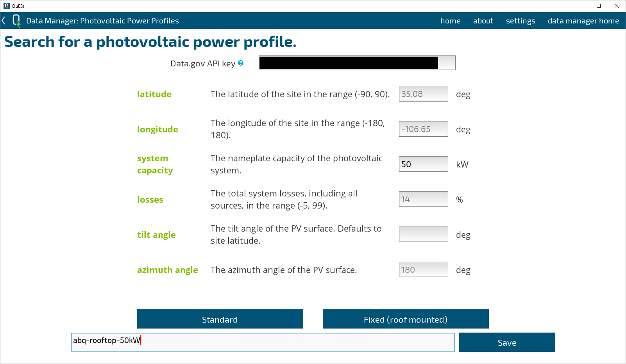Viewport: 626px width, 364px height.
Task: Open the API key help question icon
Action: [241, 63]
